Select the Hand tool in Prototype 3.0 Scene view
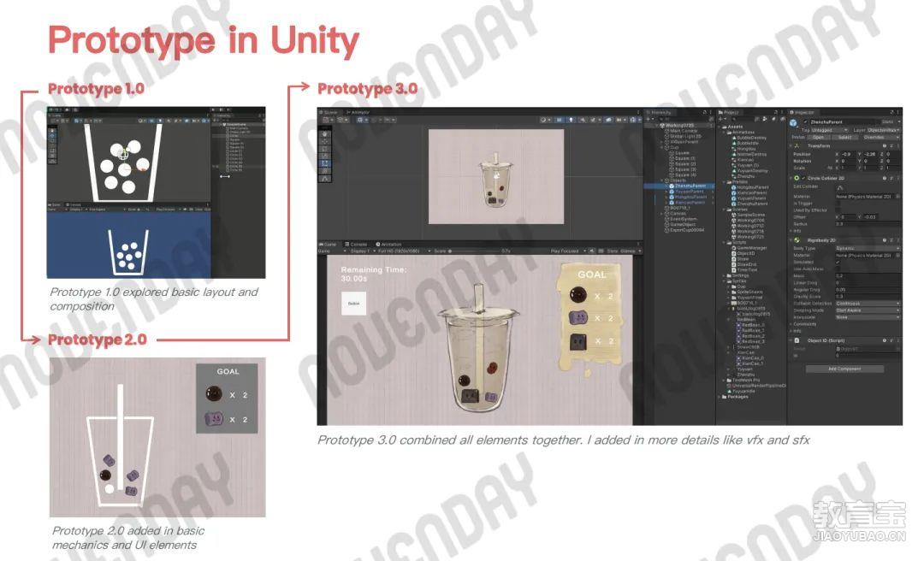 (x=325, y=133)
